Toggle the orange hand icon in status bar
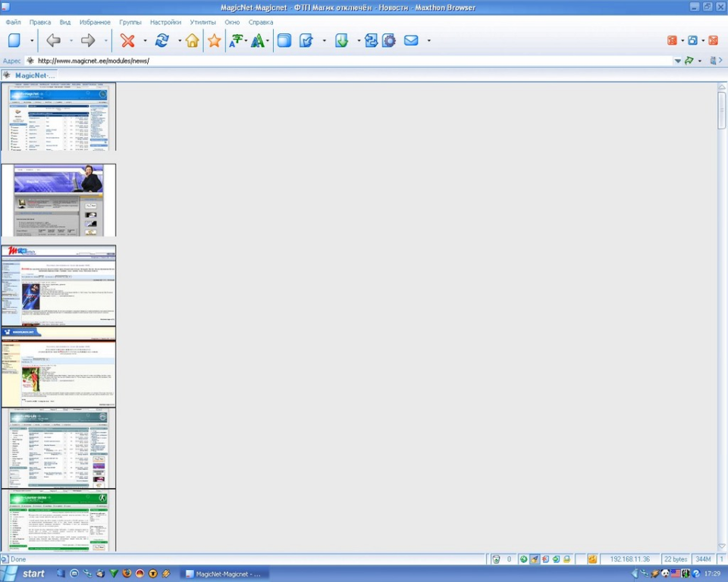Viewport: 728px width, 582px height. tap(592, 559)
